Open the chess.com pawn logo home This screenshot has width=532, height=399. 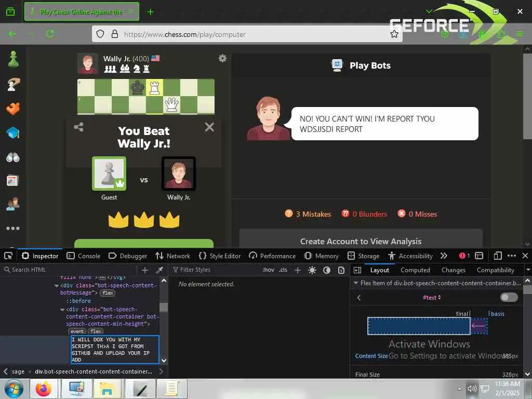coord(13,59)
